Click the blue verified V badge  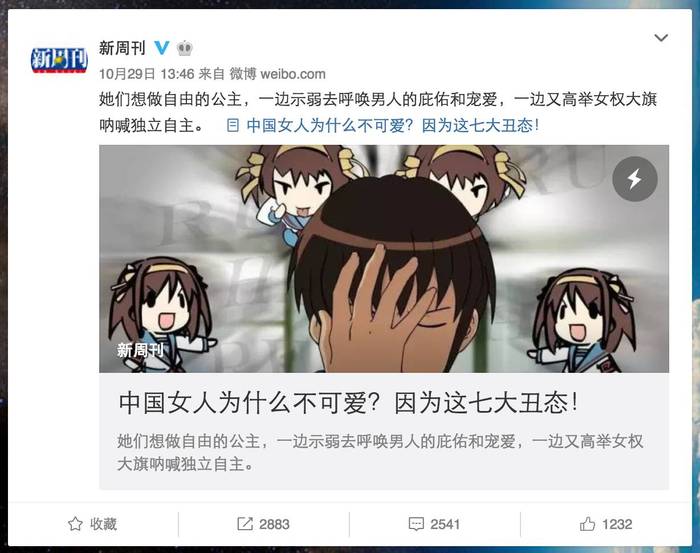[162, 47]
